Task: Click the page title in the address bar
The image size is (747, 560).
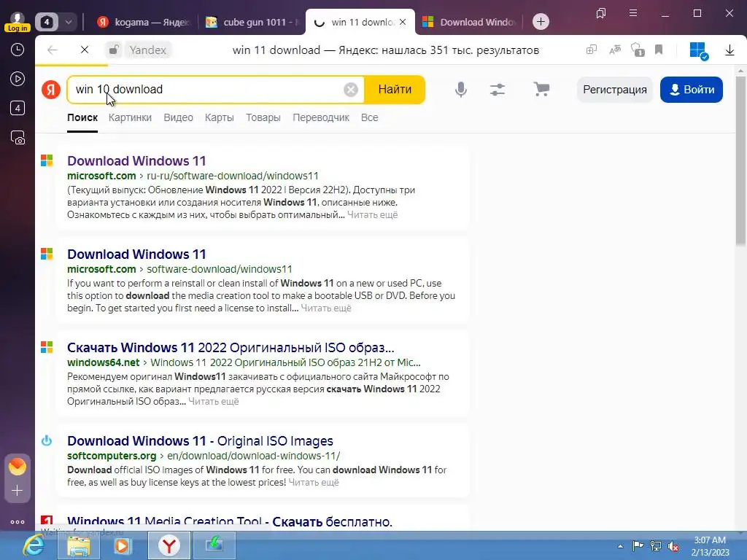Action: (385, 50)
